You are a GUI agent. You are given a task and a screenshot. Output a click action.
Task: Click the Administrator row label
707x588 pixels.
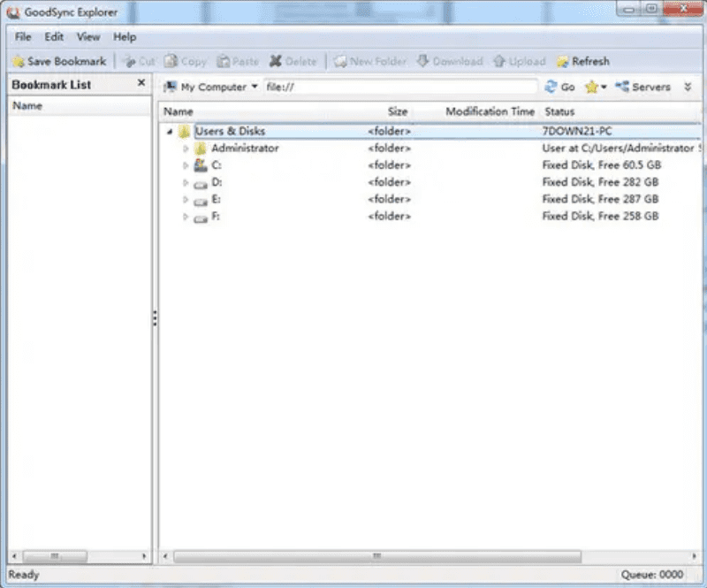click(x=245, y=148)
